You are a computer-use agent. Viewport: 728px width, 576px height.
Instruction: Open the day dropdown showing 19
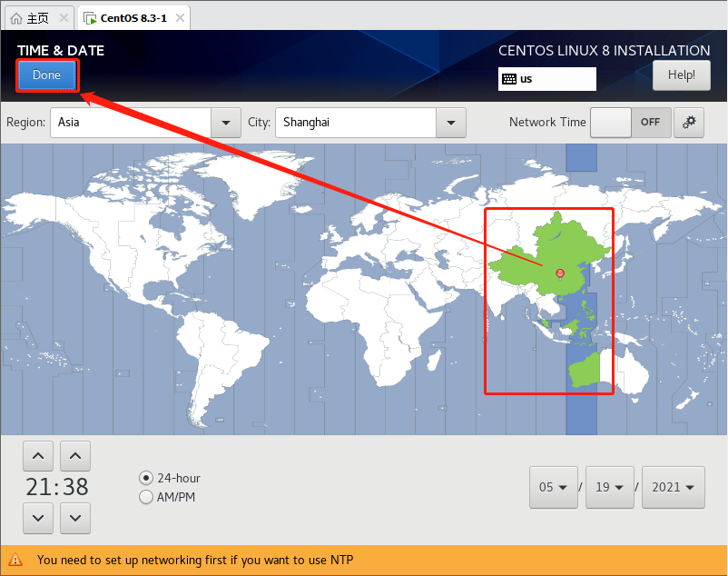[610, 487]
